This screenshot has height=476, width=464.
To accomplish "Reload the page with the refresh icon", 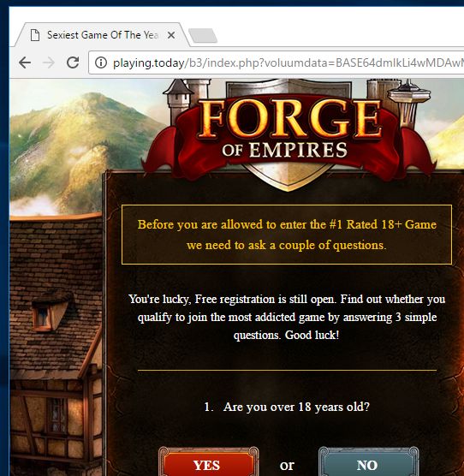I will click(73, 62).
